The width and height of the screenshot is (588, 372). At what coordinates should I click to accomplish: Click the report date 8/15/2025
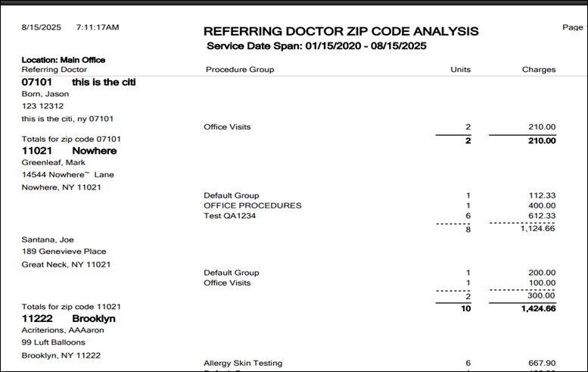tap(40, 27)
